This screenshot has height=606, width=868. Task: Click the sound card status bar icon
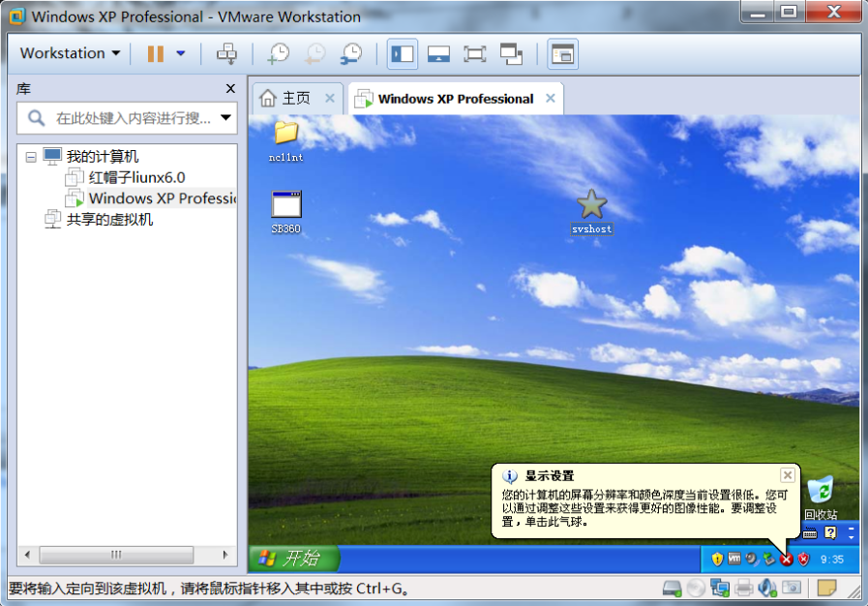point(767,589)
